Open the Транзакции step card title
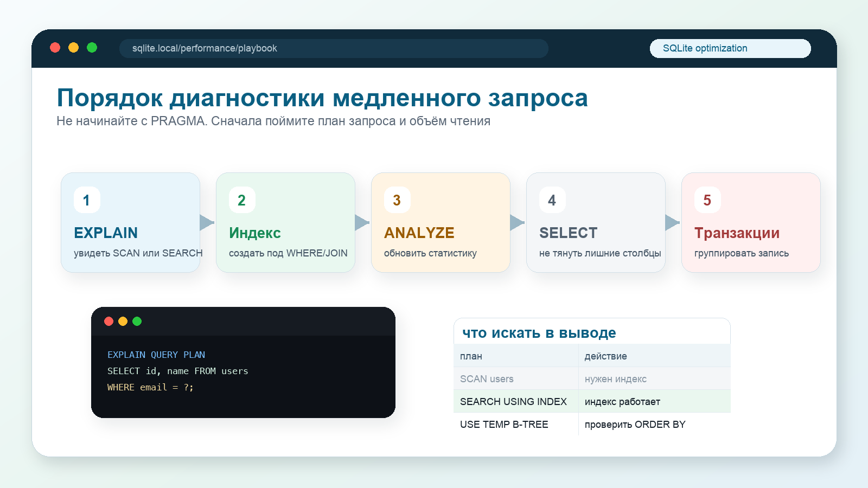 pyautogui.click(x=737, y=233)
